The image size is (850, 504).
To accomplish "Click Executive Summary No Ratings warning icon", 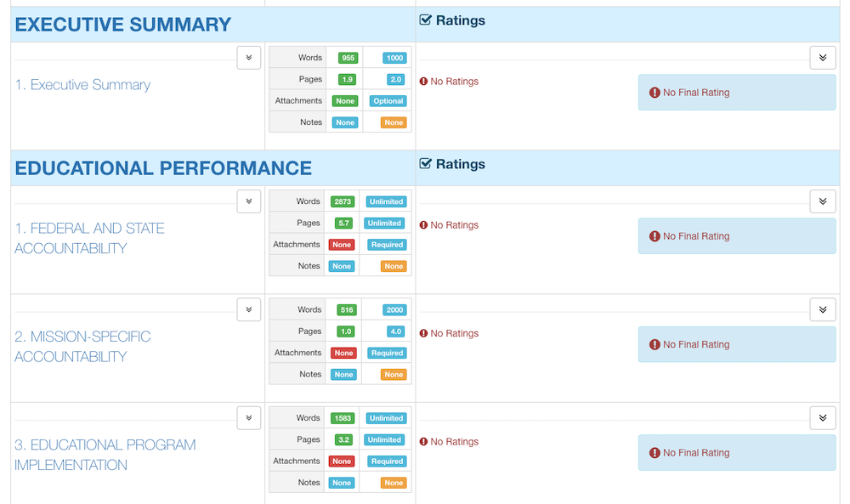I will pos(424,82).
